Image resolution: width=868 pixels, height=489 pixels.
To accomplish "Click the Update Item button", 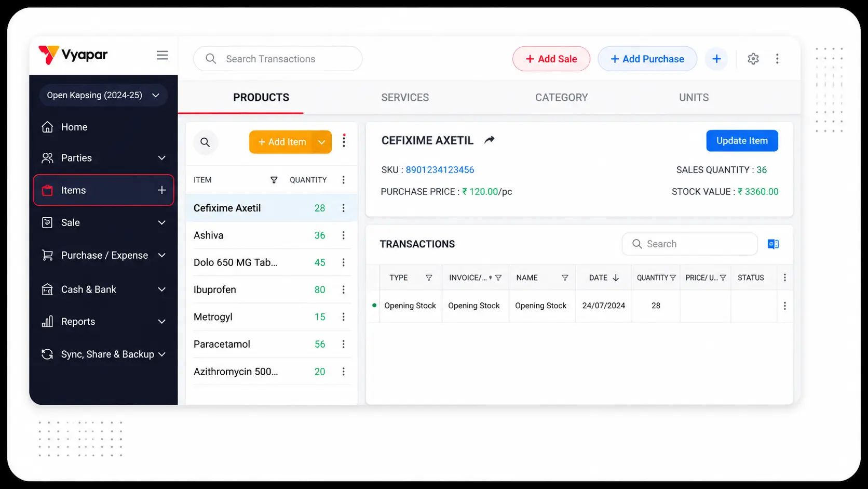I will coord(742,141).
